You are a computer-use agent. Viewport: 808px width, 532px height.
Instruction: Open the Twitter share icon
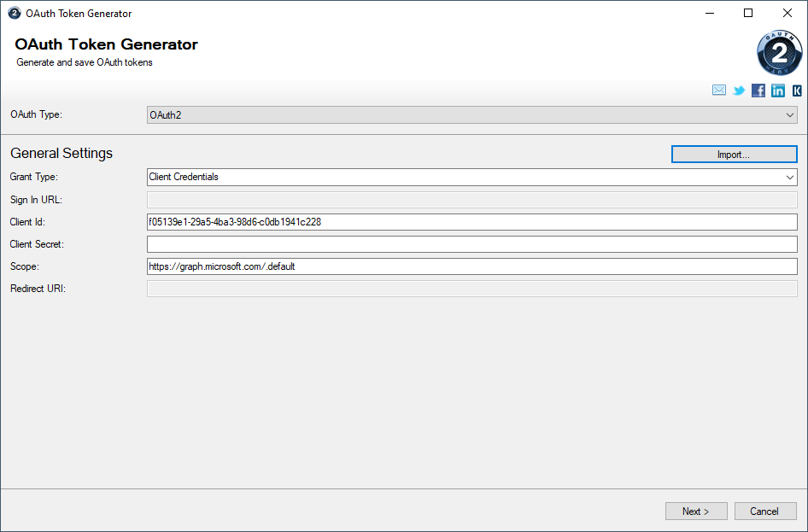(738, 90)
